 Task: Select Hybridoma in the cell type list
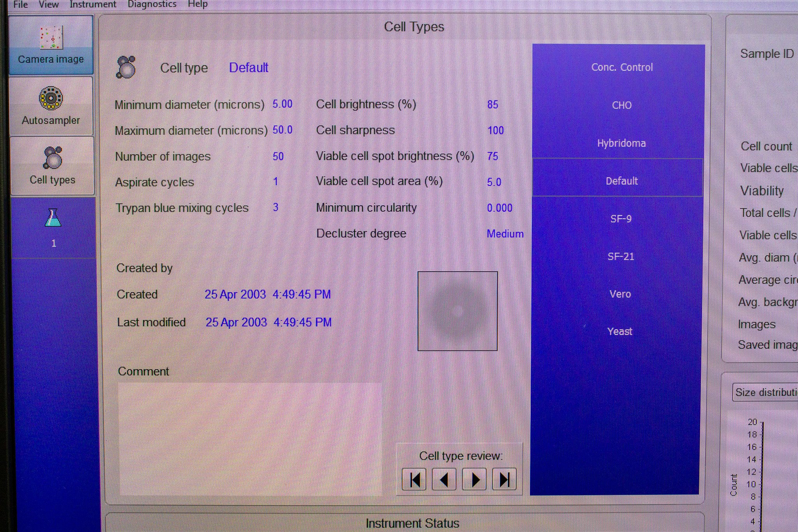(621, 143)
